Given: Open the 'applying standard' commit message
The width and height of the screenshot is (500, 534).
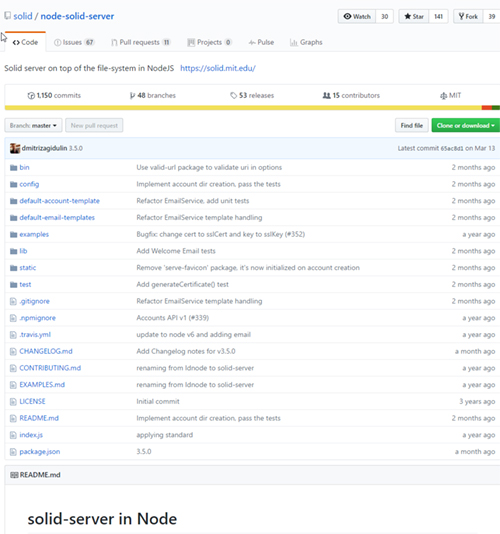Looking at the screenshot, I should [x=165, y=435].
